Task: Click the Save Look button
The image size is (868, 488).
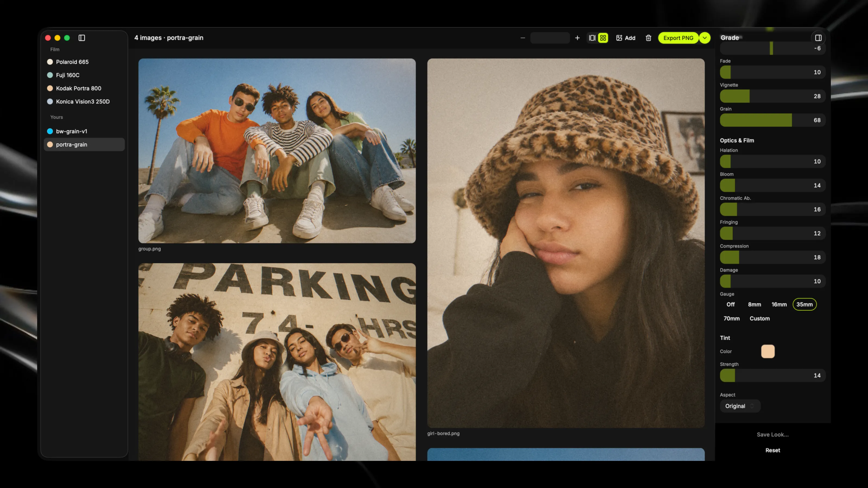Action: pos(773,434)
